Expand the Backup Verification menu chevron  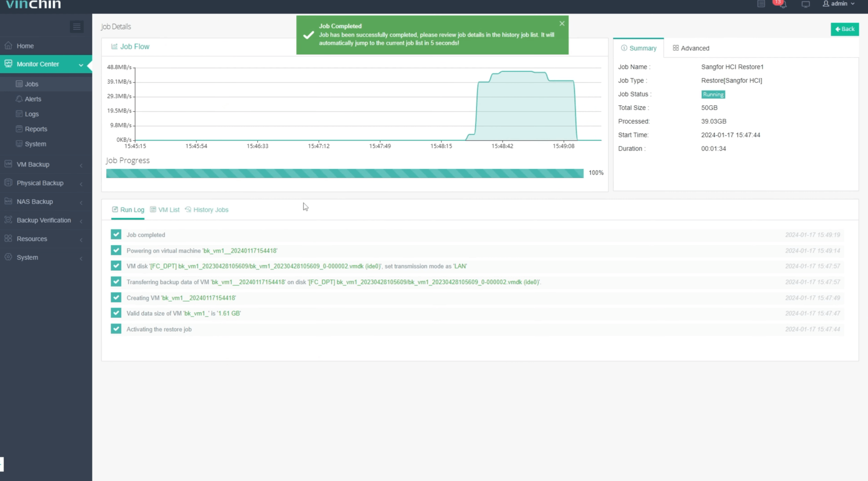(x=81, y=221)
